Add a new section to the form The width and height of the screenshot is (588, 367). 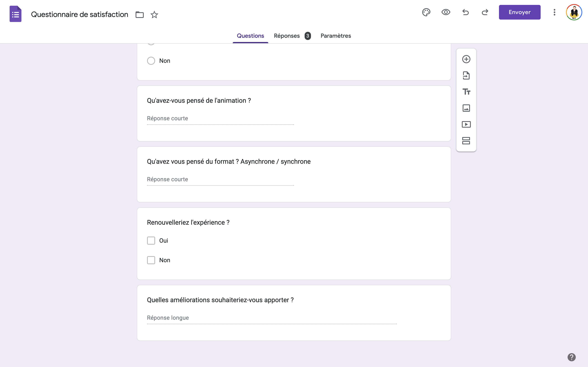click(x=466, y=141)
